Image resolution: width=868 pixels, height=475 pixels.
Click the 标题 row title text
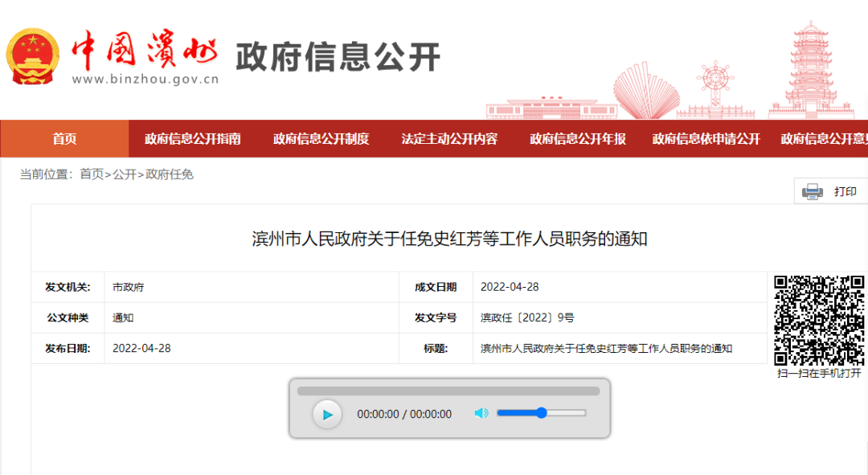click(606, 348)
